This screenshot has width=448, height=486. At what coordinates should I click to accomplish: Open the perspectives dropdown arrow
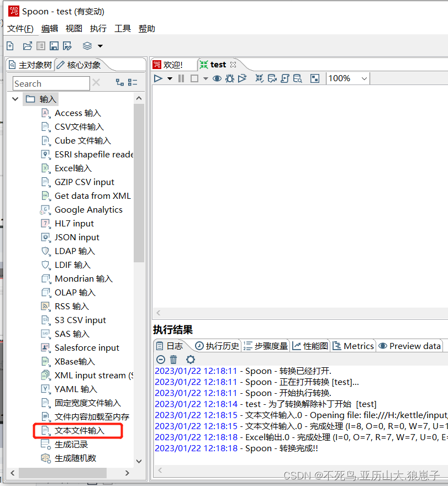[x=100, y=46]
